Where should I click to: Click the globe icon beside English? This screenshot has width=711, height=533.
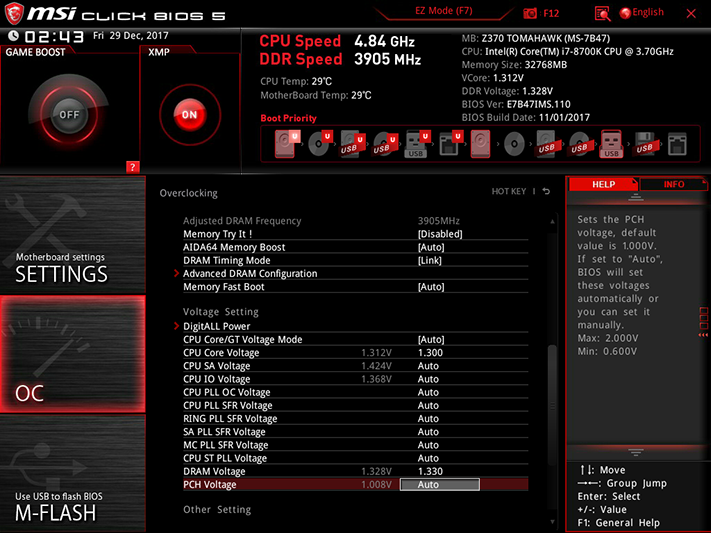click(x=625, y=13)
